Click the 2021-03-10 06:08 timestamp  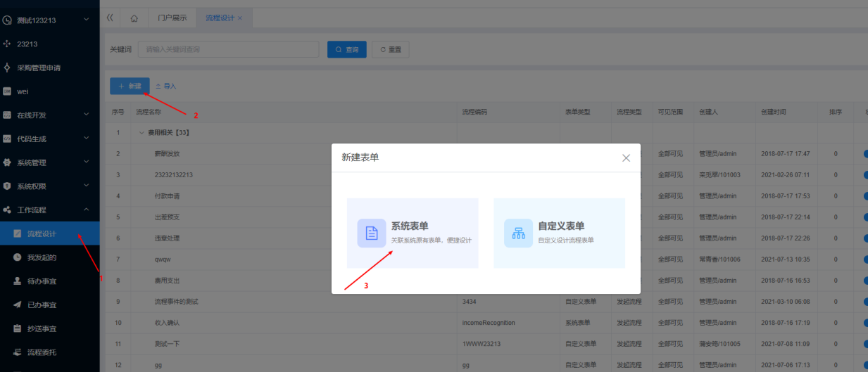point(785,302)
